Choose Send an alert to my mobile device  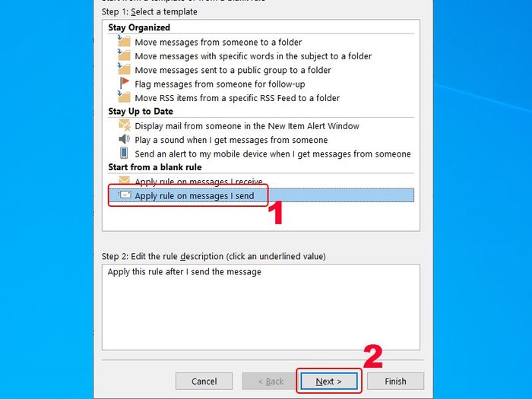273,154
